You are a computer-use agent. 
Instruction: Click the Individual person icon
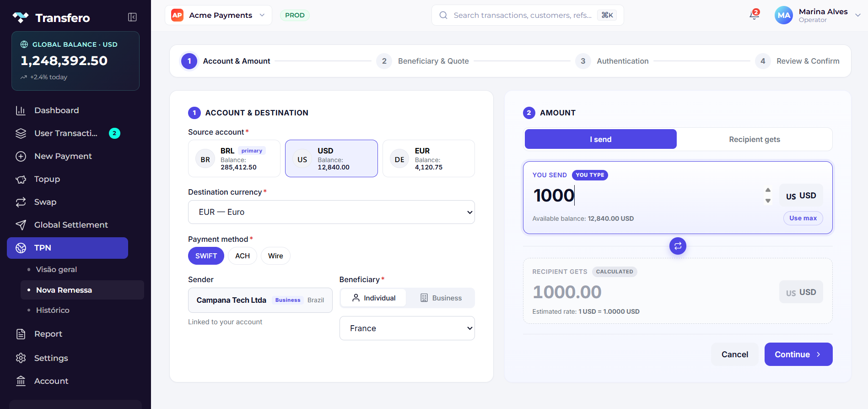356,298
